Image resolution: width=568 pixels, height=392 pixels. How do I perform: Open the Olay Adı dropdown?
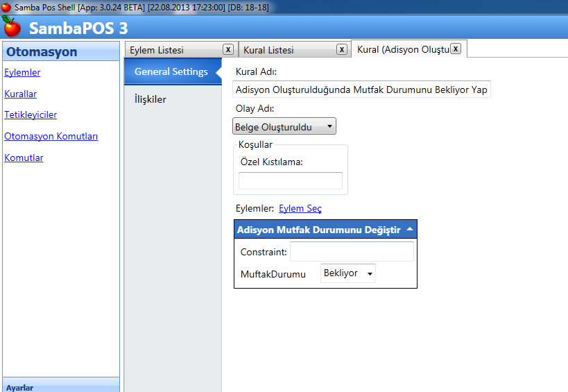284,126
